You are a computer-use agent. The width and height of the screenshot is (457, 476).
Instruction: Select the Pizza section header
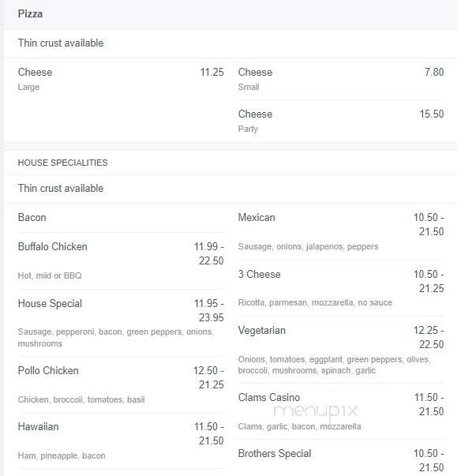[30, 13]
